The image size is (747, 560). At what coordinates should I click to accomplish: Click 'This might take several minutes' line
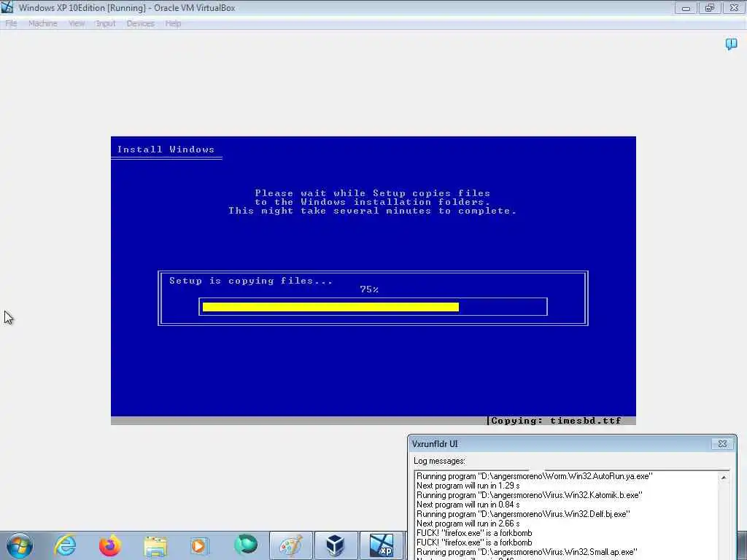(x=372, y=211)
